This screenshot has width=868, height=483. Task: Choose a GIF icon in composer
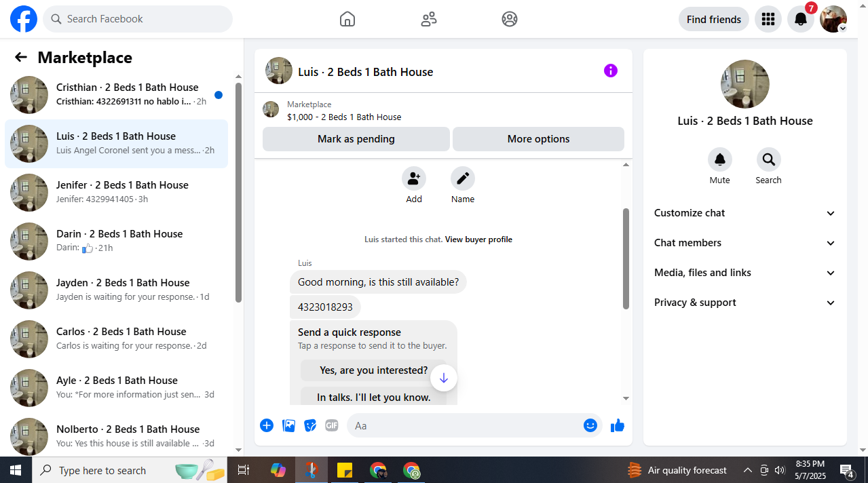332,425
